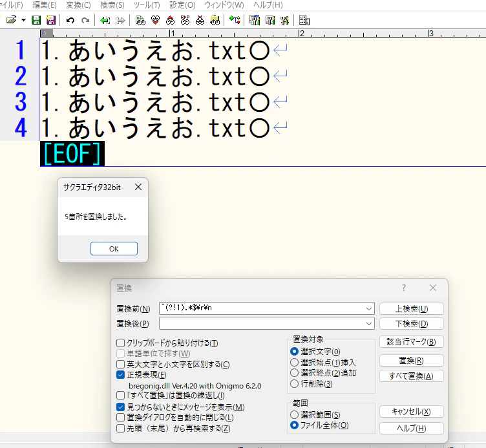The image size is (486, 448).
Task: Uncheck 見つからないときにメッセージを表示(M)
Action: 120,407
